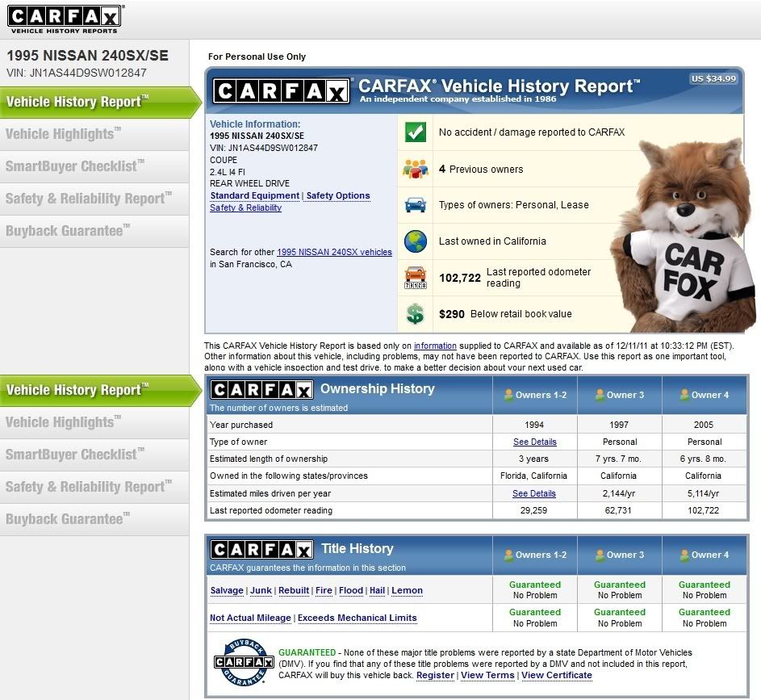Click See Details for Type of owner
The width and height of the screenshot is (761, 700).
pyautogui.click(x=535, y=442)
